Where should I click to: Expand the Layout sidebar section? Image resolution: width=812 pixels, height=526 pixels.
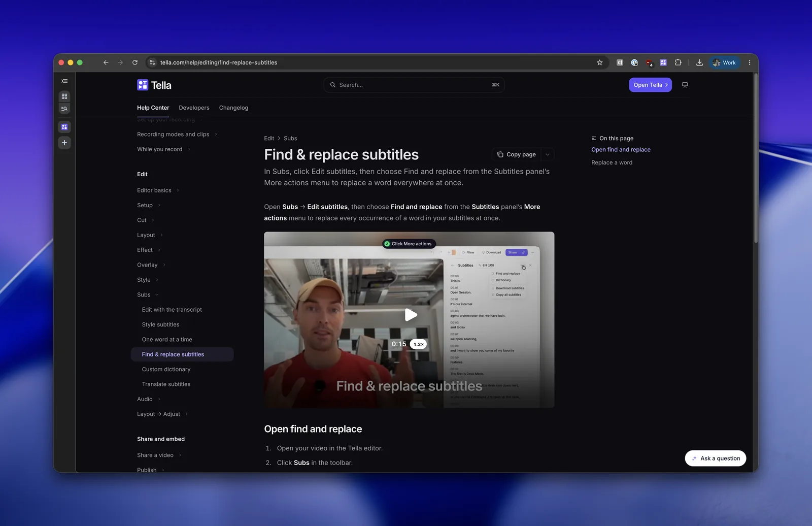pyautogui.click(x=150, y=235)
